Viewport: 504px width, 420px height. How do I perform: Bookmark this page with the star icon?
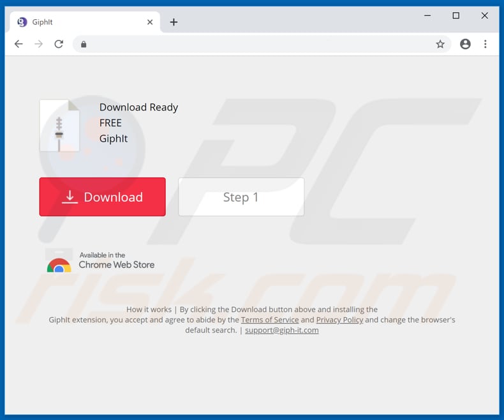click(440, 44)
